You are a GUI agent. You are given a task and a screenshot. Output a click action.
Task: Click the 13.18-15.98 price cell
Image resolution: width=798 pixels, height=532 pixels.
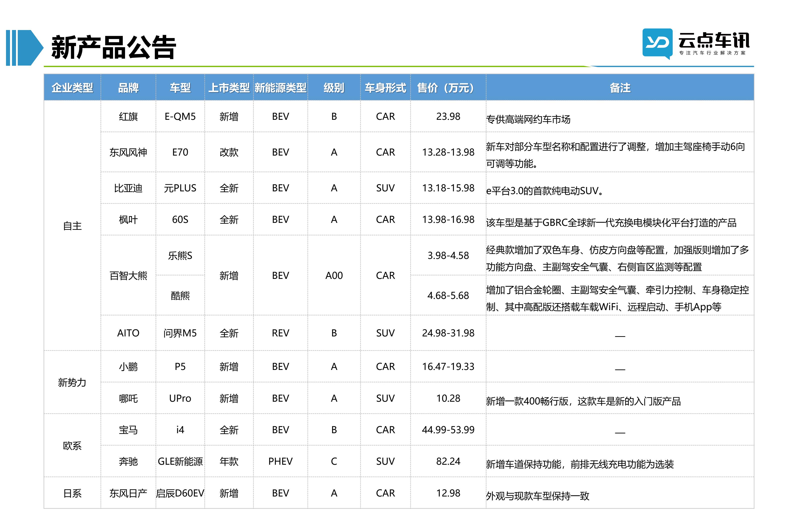coord(448,188)
